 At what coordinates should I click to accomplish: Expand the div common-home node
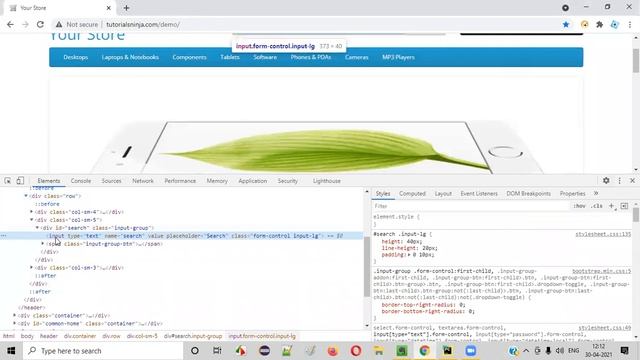coord(15,323)
